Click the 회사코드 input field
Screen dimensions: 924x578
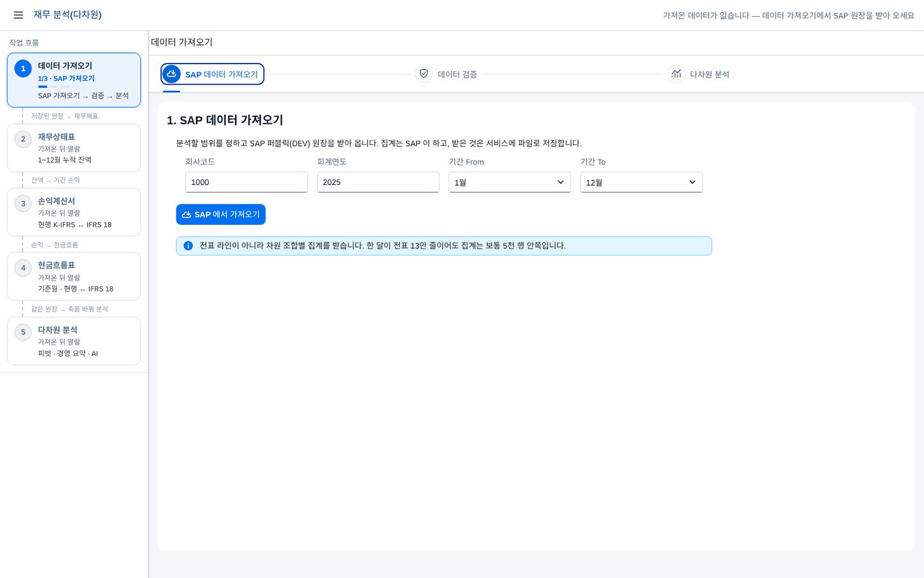246,182
